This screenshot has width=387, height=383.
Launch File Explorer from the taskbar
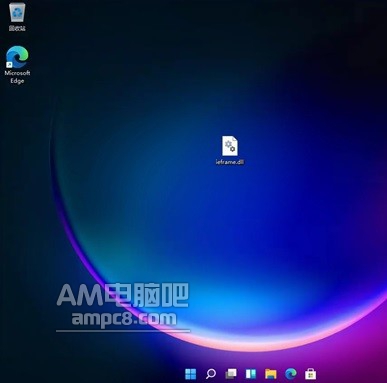click(271, 374)
